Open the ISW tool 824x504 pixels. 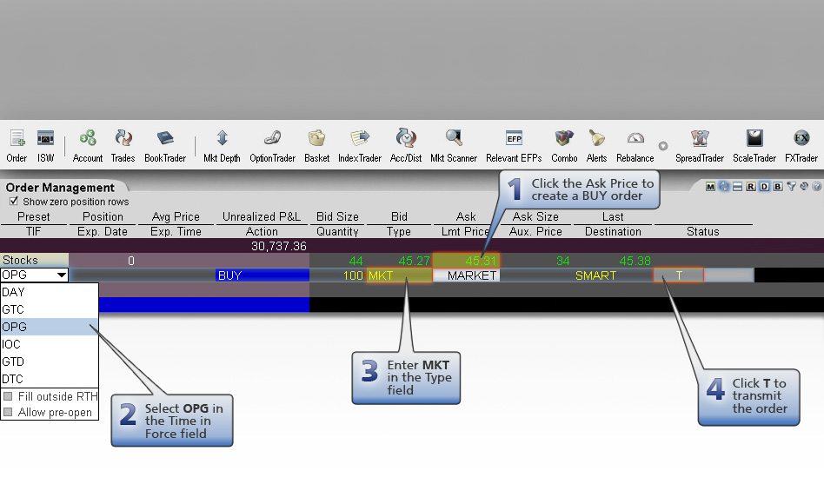[x=46, y=146]
